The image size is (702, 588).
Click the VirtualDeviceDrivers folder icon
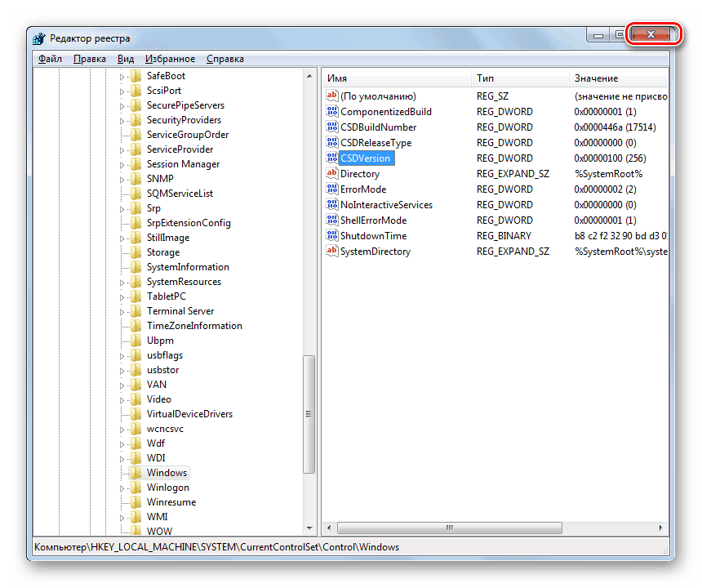136,414
